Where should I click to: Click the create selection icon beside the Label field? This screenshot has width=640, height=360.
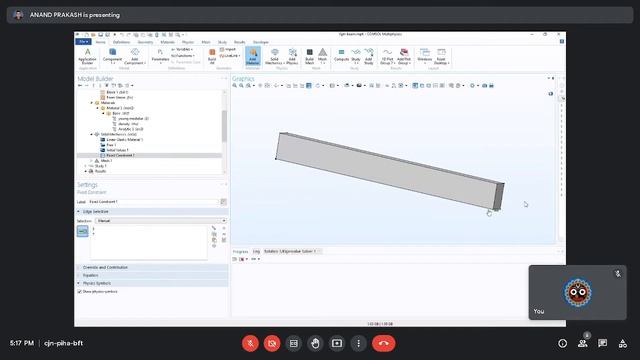pos(223,202)
